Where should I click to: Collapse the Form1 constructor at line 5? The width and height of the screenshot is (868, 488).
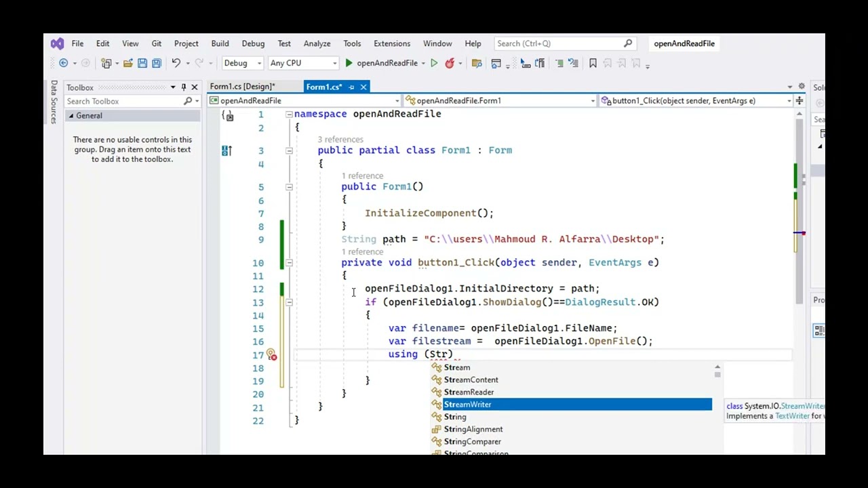[289, 187]
